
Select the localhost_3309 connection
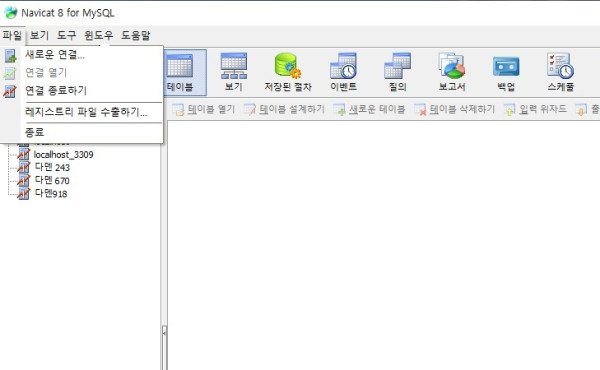[64, 155]
